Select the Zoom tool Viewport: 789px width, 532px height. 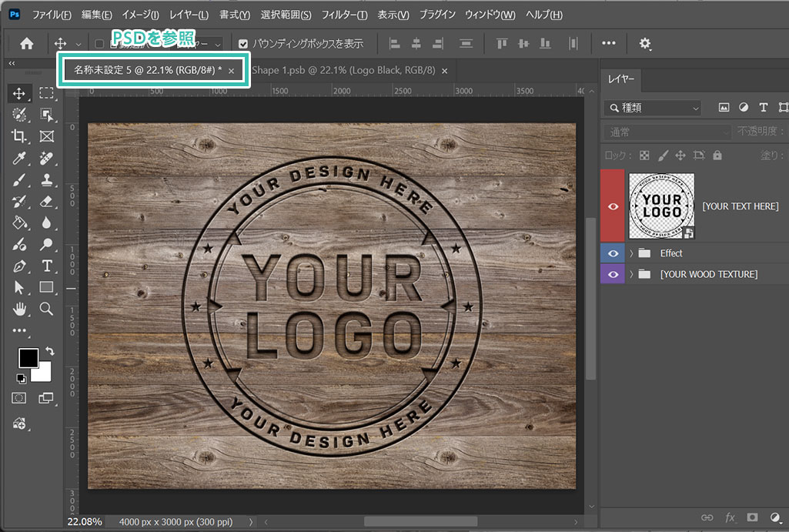[x=46, y=309]
